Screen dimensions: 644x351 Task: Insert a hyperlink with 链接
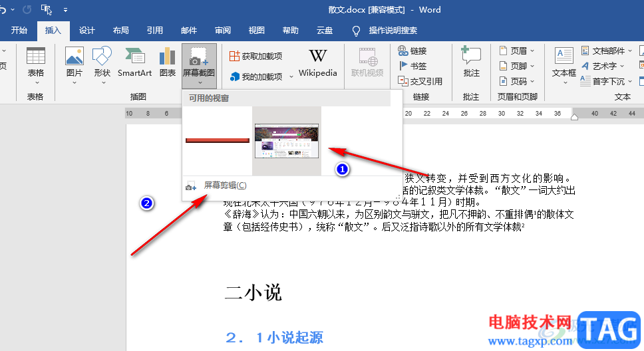click(412, 51)
